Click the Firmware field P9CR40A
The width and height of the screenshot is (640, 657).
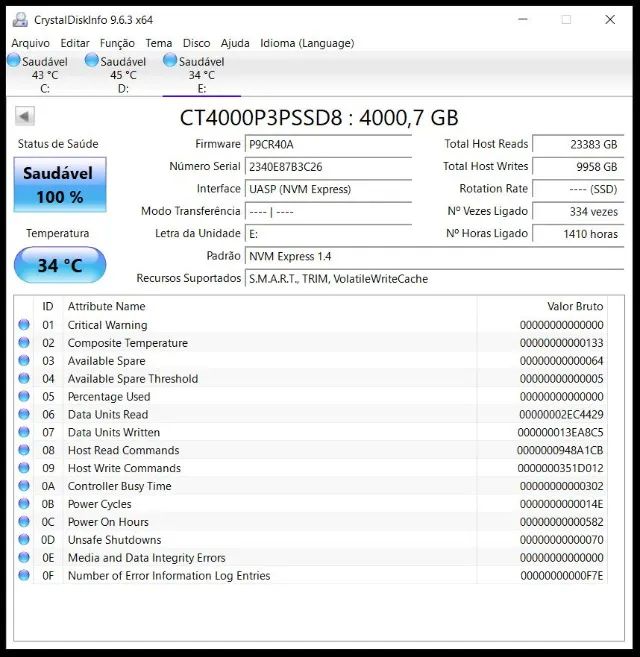click(x=328, y=145)
